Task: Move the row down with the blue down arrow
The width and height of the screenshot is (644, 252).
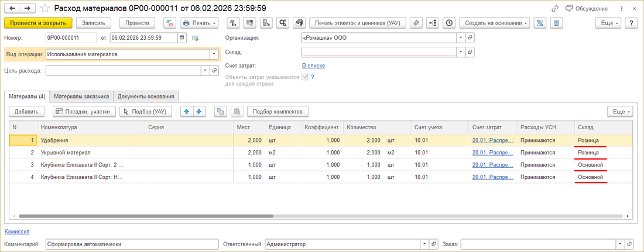Action: click(199, 112)
